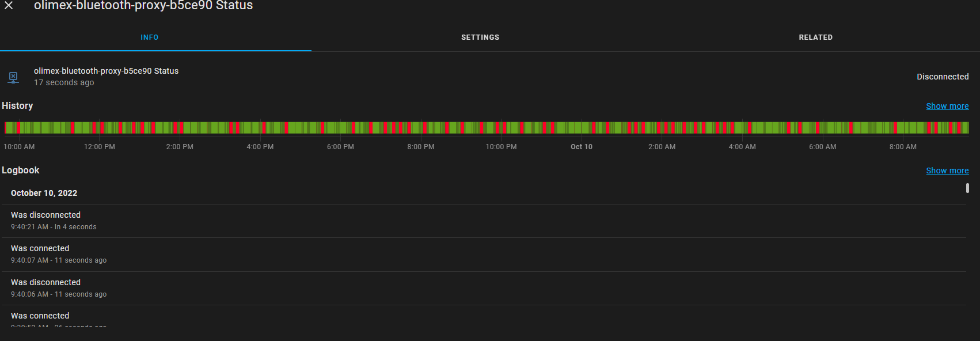
Task: Select the entity name beside the status icon
Action: pos(106,71)
